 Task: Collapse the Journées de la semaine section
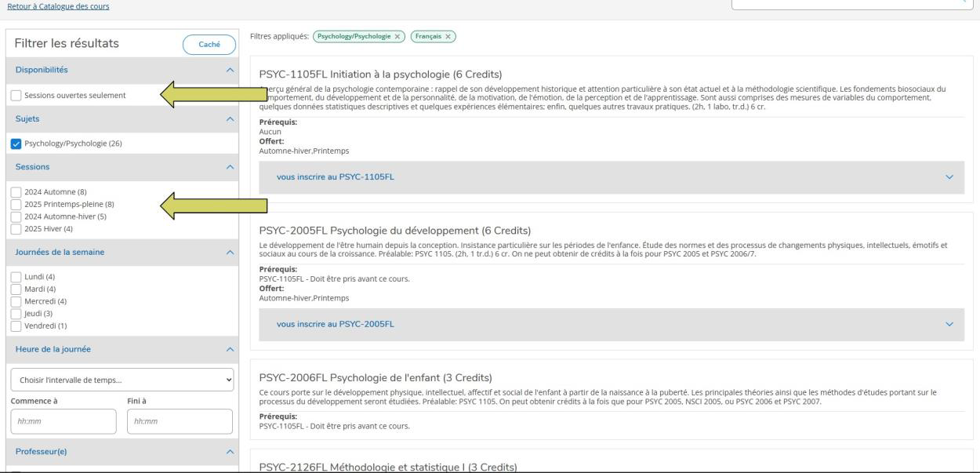pyautogui.click(x=230, y=252)
